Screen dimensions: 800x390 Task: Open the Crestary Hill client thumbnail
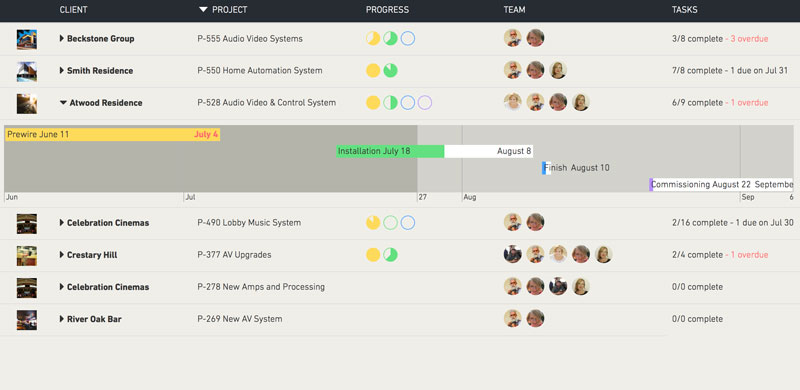(27, 256)
